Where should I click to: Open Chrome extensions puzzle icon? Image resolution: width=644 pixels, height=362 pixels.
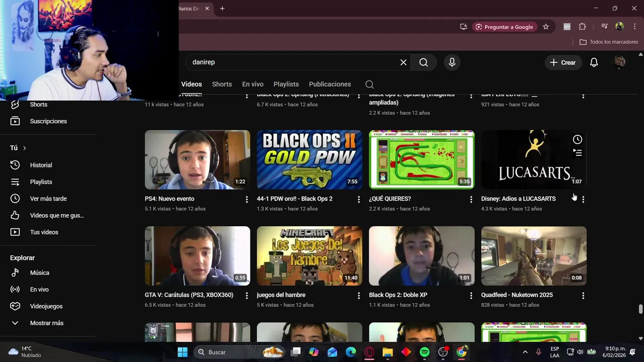[582, 27]
